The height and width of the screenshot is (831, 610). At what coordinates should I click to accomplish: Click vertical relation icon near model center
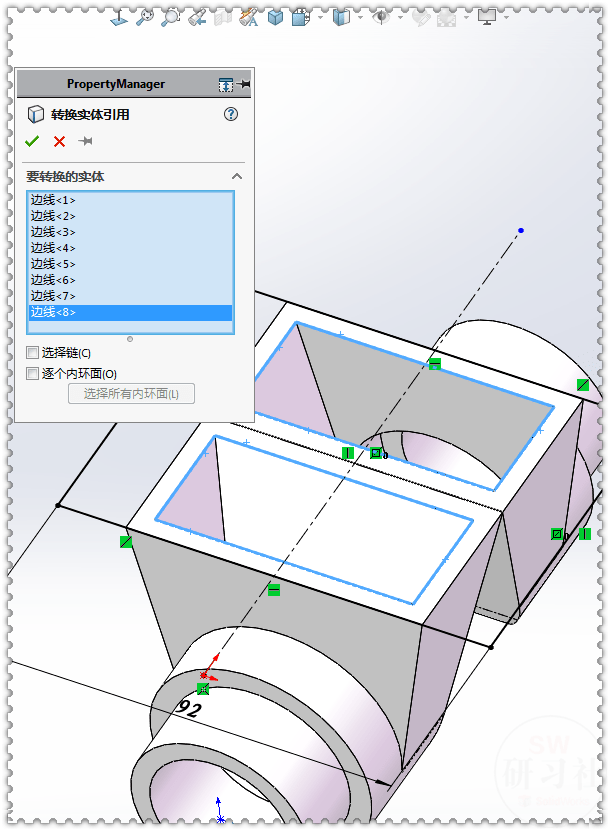(348, 453)
